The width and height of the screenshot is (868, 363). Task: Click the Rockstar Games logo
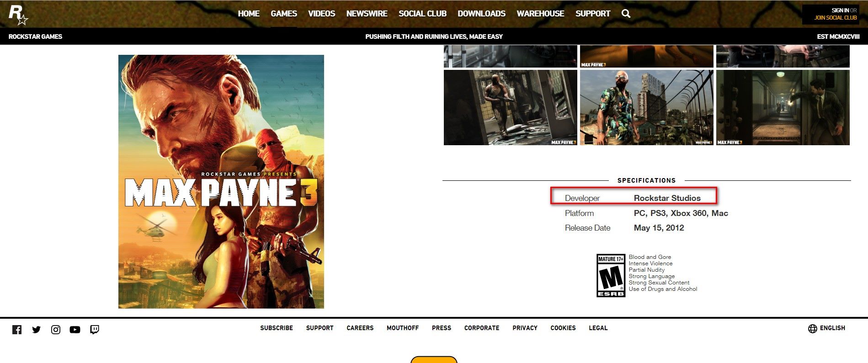(x=18, y=15)
